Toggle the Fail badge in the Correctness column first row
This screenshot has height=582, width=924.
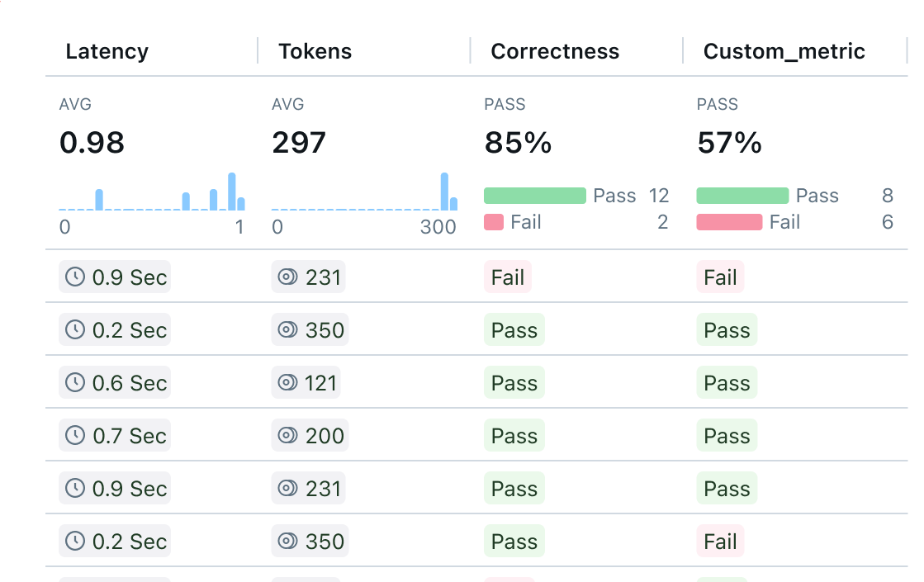point(508,277)
